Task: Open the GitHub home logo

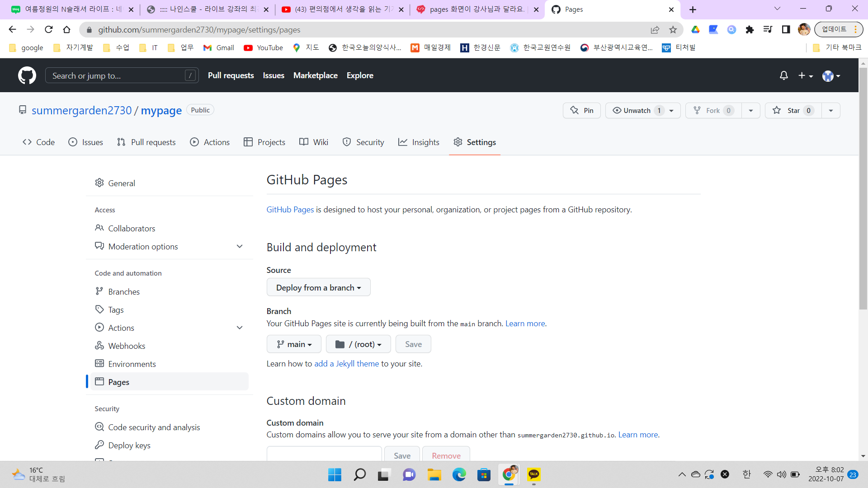Action: [27, 75]
